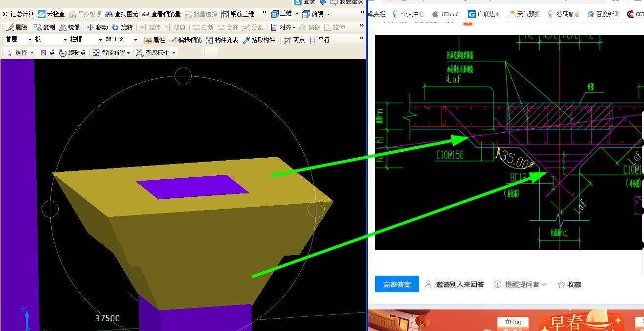This screenshot has height=331, width=644.
Task: Open the ZM-1-2 element dropdown
Action: pyautogui.click(x=121, y=40)
